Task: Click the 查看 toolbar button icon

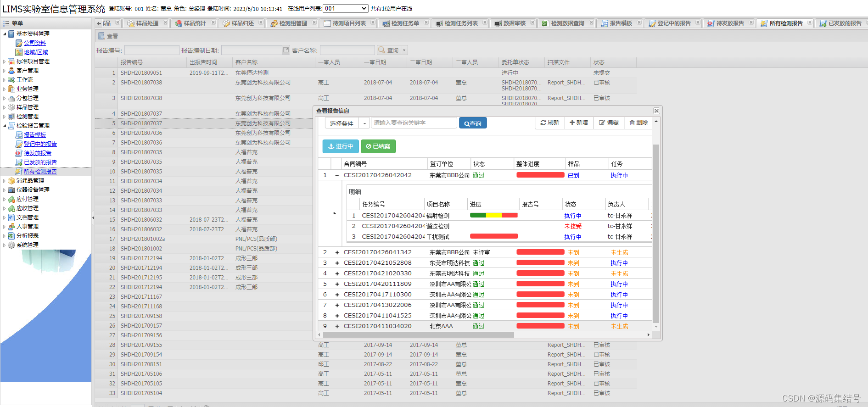Action: (x=101, y=36)
